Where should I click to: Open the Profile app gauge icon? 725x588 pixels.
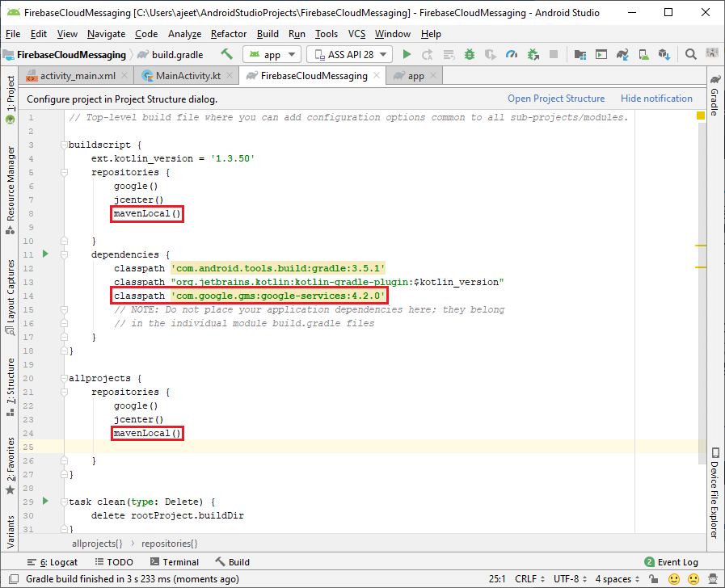[x=512, y=54]
